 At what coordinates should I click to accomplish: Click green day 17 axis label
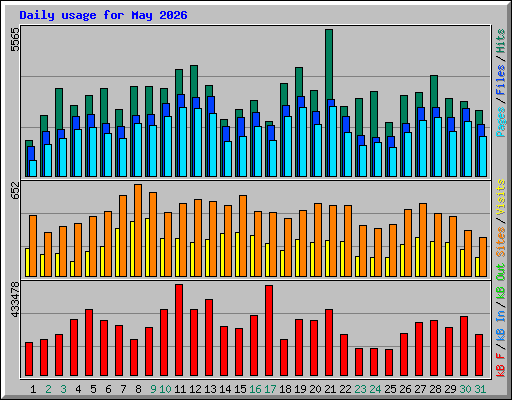(270, 389)
